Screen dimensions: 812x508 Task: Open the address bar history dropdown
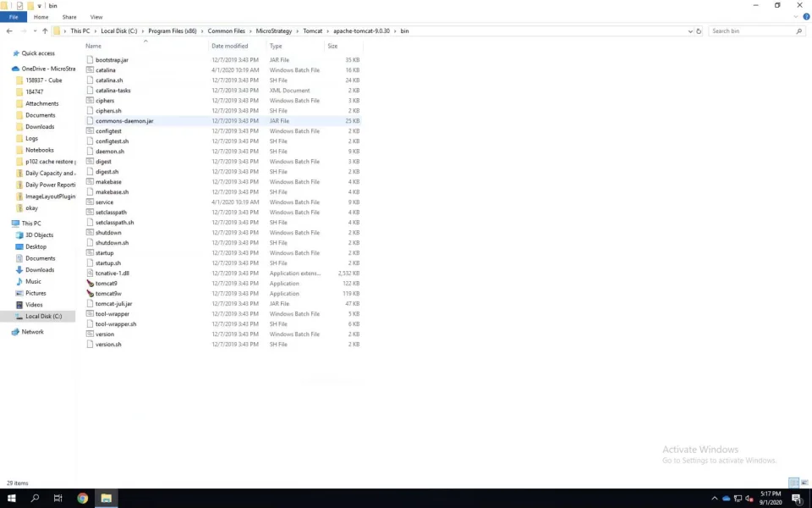pos(690,31)
